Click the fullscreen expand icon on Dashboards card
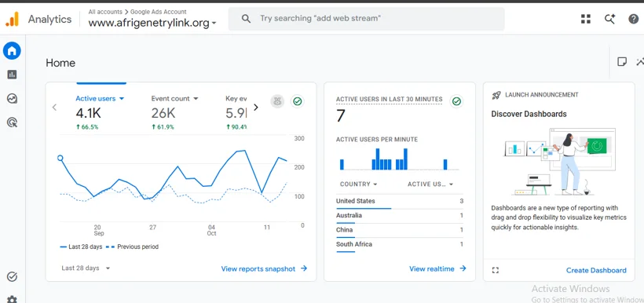Image resolution: width=644 pixels, height=303 pixels. 496,270
